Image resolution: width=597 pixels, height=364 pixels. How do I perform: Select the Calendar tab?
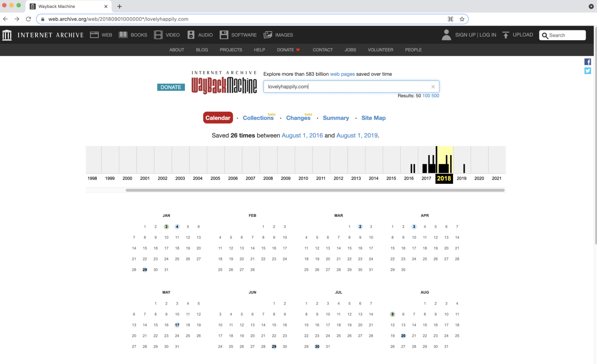pos(218,118)
